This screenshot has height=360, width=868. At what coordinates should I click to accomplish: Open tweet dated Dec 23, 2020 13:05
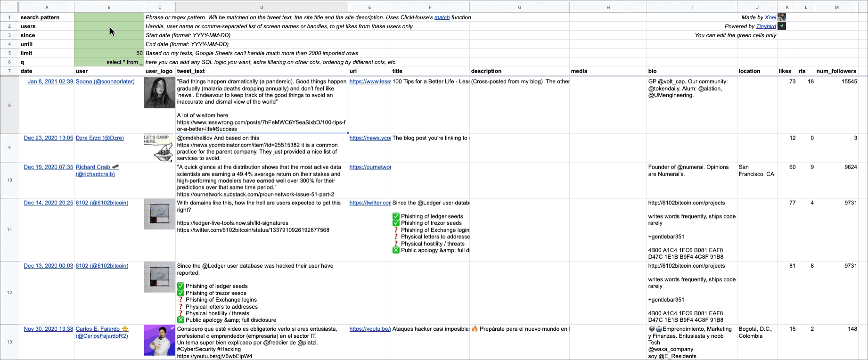coord(49,138)
